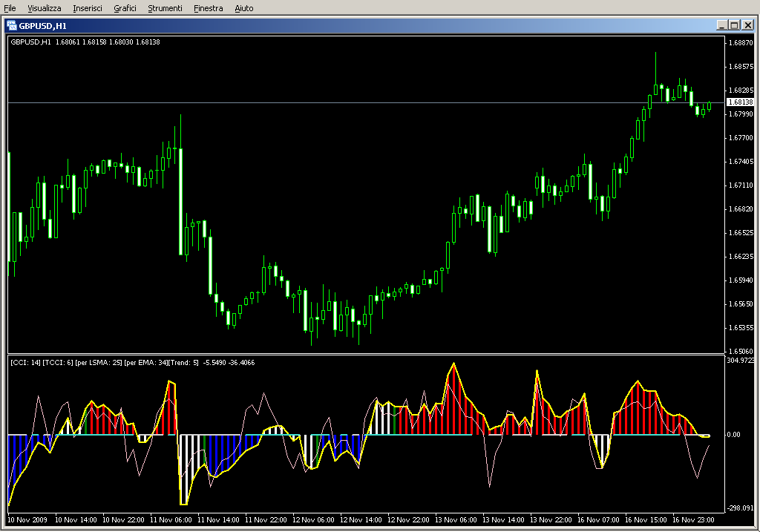The width and height of the screenshot is (760, 532).
Task: Click the 1.65650 price scale label
Action: pos(741,303)
